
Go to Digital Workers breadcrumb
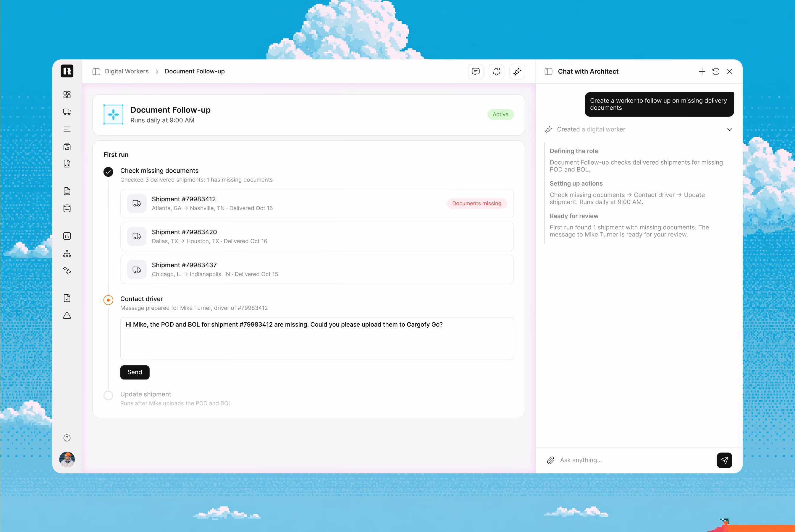click(127, 72)
